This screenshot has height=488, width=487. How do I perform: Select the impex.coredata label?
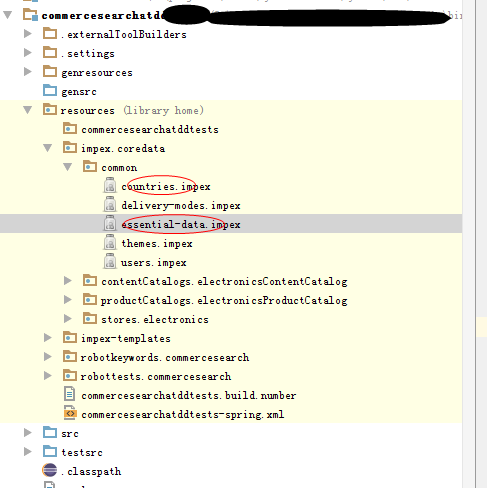click(123, 148)
